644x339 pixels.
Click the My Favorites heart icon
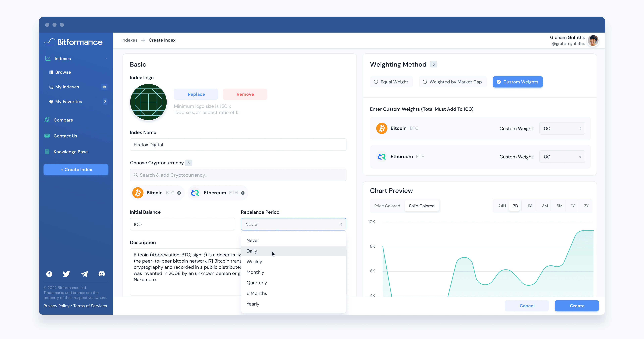coord(51,102)
